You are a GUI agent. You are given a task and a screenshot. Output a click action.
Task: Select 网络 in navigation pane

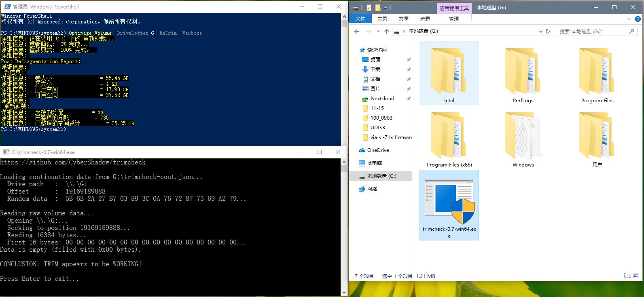368,189
